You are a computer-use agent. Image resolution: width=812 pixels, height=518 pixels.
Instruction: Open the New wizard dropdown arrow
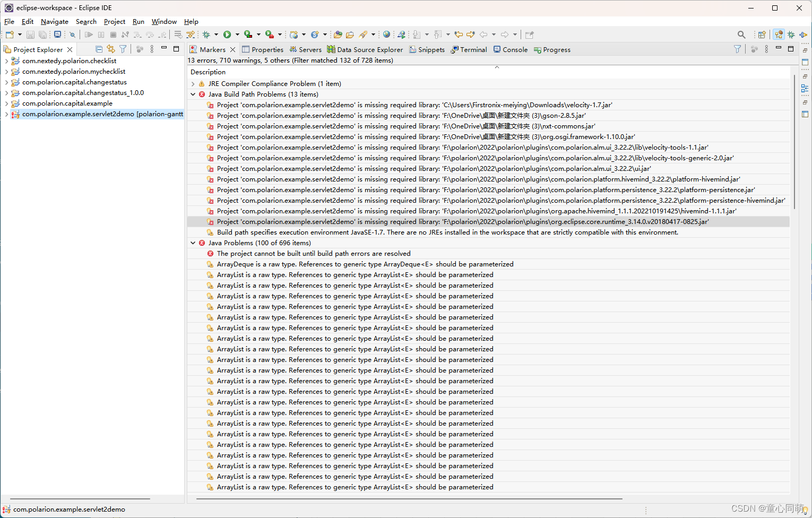coord(20,34)
